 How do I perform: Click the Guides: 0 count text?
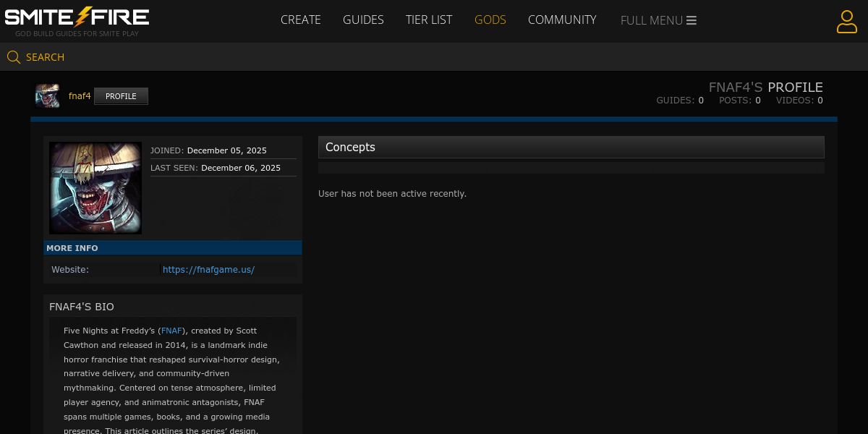click(680, 101)
